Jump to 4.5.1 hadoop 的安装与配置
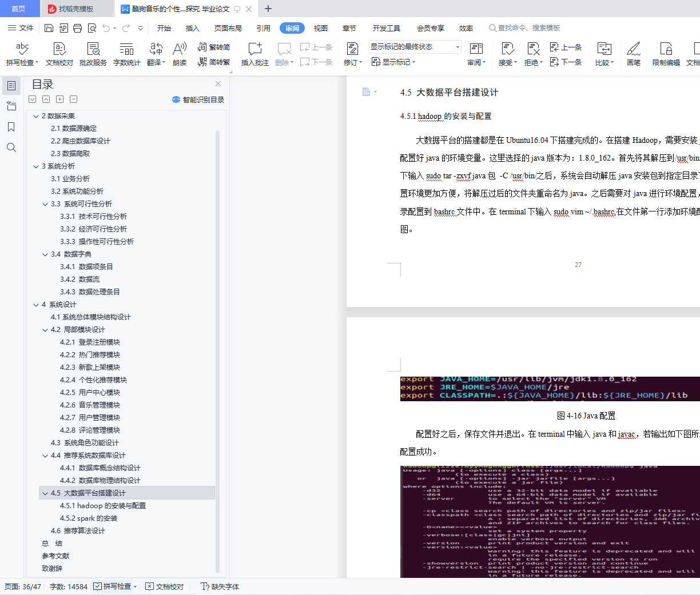 (x=103, y=506)
